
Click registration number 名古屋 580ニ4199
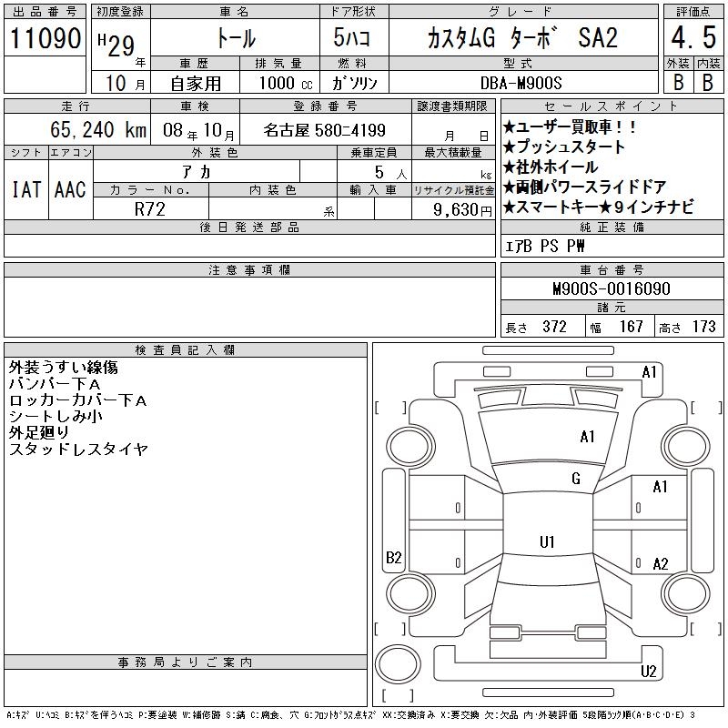pos(325,130)
